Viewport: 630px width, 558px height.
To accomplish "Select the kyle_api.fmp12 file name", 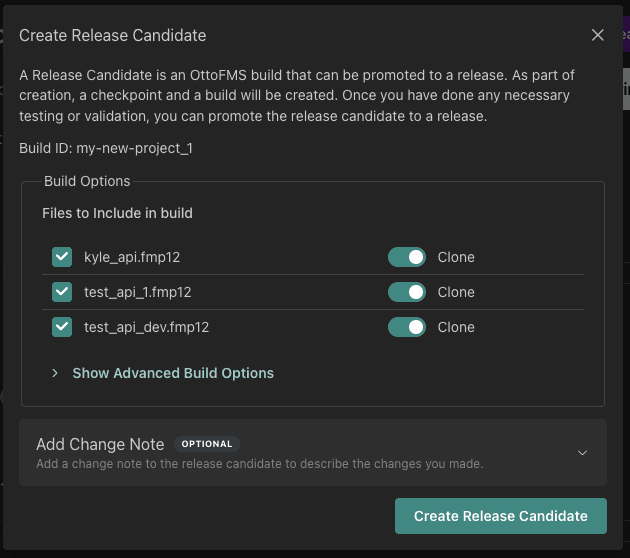I will pos(132,257).
